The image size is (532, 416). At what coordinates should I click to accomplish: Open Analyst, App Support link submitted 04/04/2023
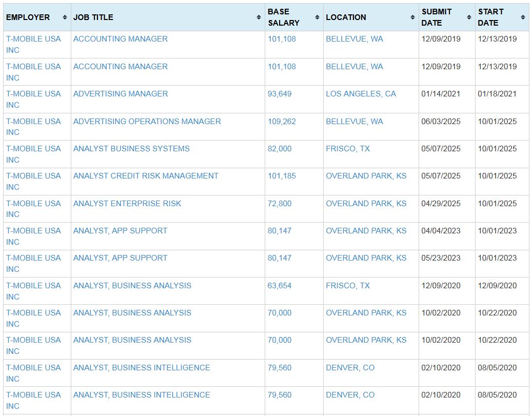click(x=120, y=231)
